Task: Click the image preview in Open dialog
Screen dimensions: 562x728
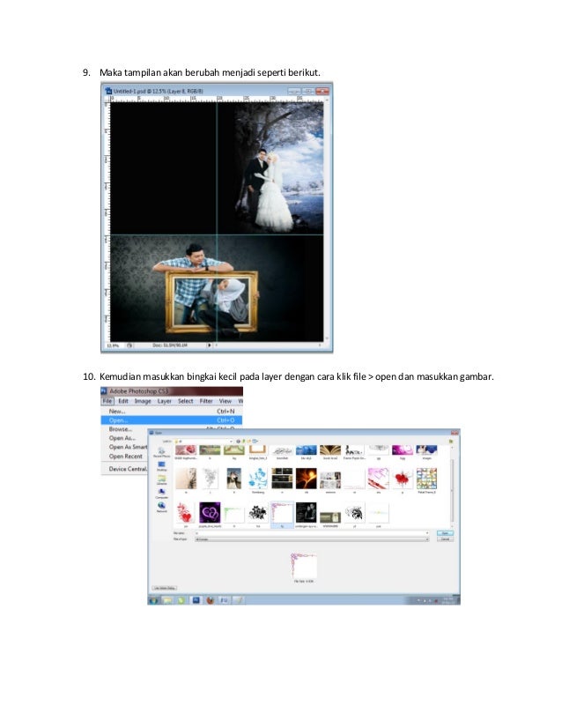Action: tap(304, 566)
